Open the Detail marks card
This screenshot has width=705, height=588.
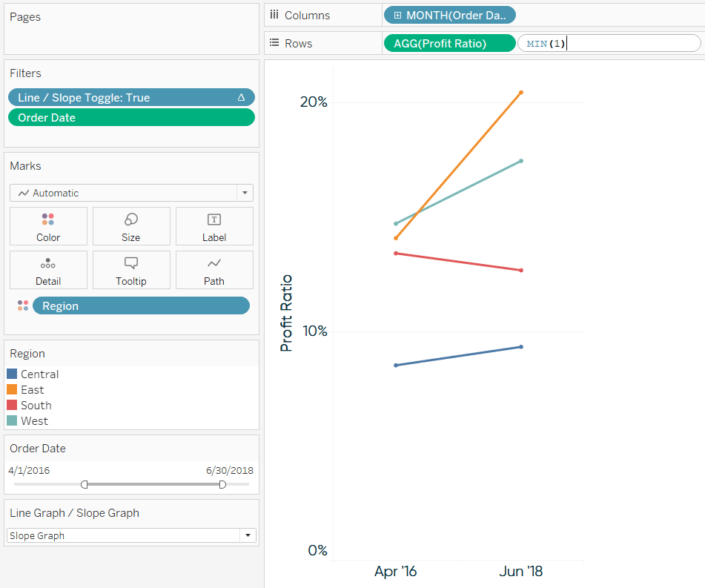[49, 270]
